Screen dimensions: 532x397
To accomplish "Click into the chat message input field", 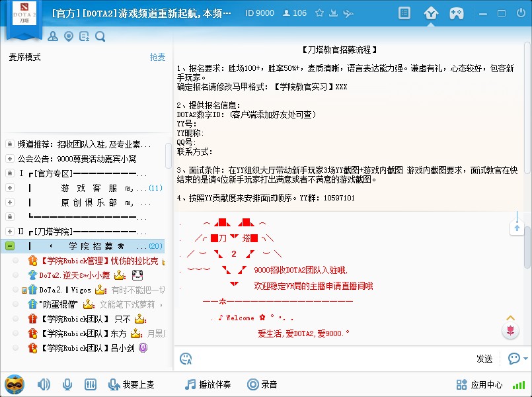I will [332, 359].
